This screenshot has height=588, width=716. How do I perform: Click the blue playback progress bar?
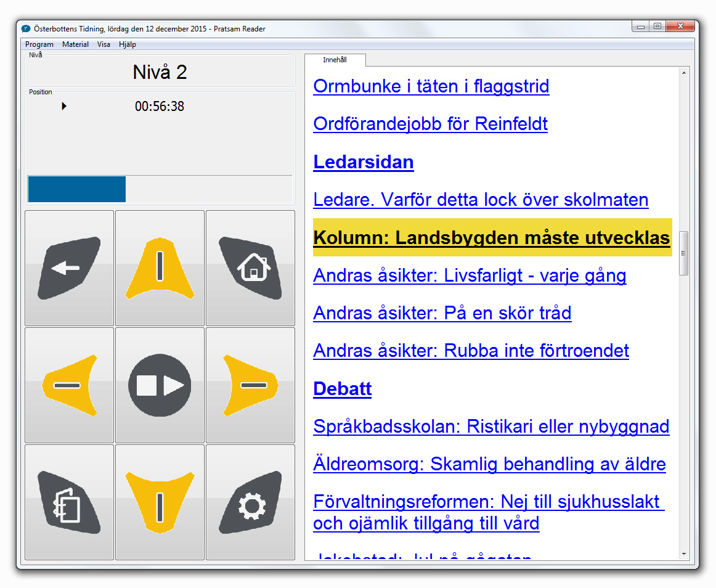pyautogui.click(x=77, y=189)
